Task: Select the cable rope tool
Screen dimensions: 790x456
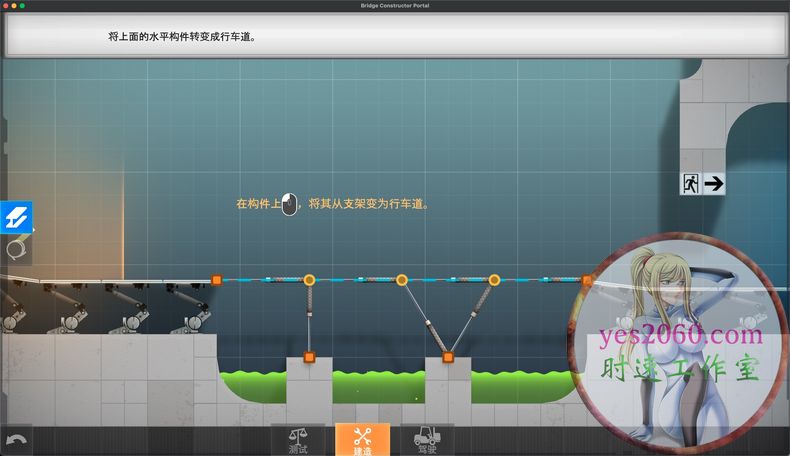Action: click(x=16, y=250)
